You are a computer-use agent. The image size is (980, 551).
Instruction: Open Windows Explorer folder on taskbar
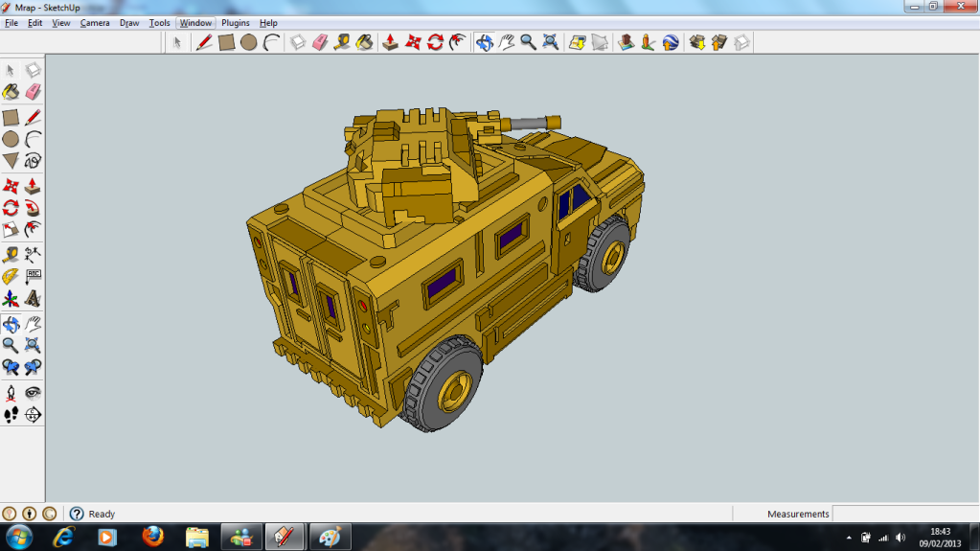tap(197, 538)
